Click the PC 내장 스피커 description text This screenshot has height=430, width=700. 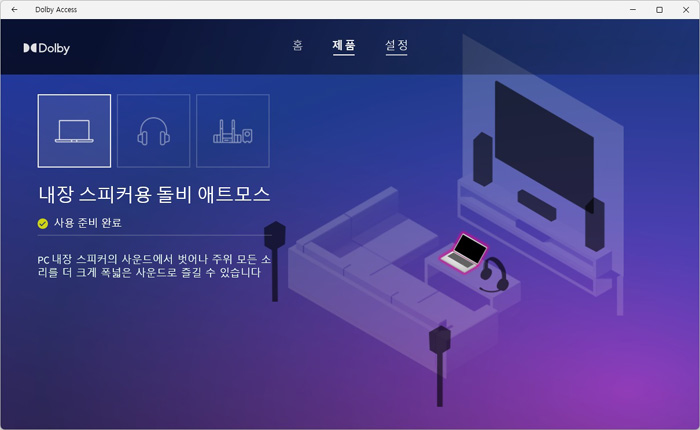click(x=154, y=266)
